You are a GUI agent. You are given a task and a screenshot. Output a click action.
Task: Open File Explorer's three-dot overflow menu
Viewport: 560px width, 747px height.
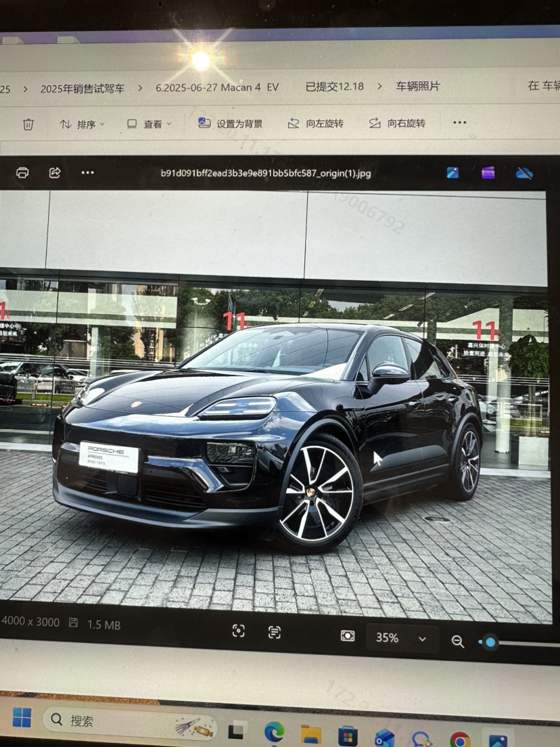(x=460, y=122)
